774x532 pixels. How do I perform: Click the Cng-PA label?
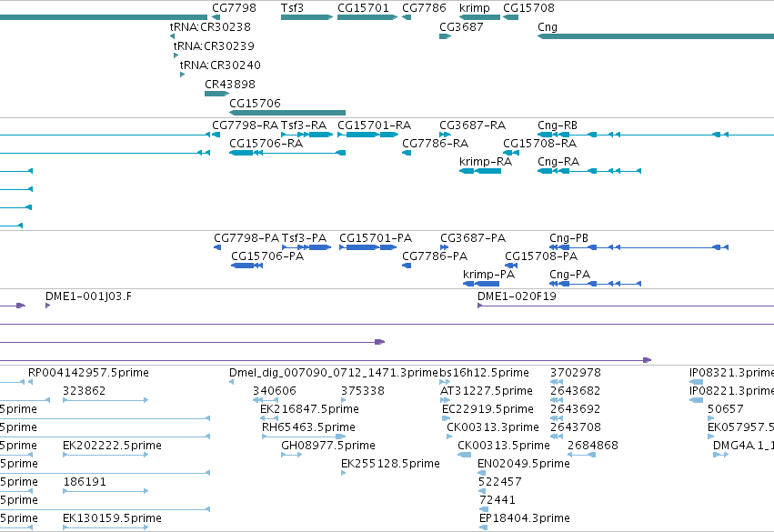[569, 275]
